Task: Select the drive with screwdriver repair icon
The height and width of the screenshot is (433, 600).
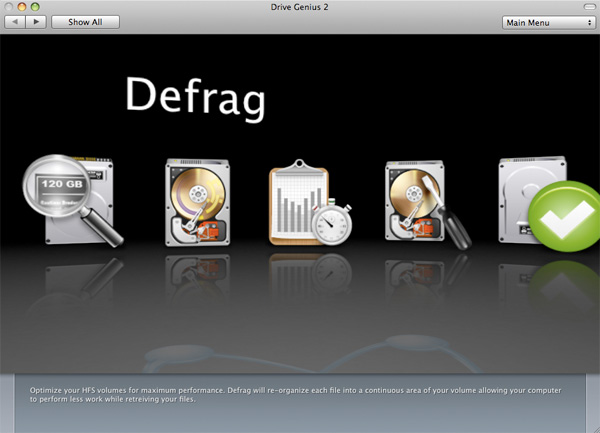Action: point(428,204)
